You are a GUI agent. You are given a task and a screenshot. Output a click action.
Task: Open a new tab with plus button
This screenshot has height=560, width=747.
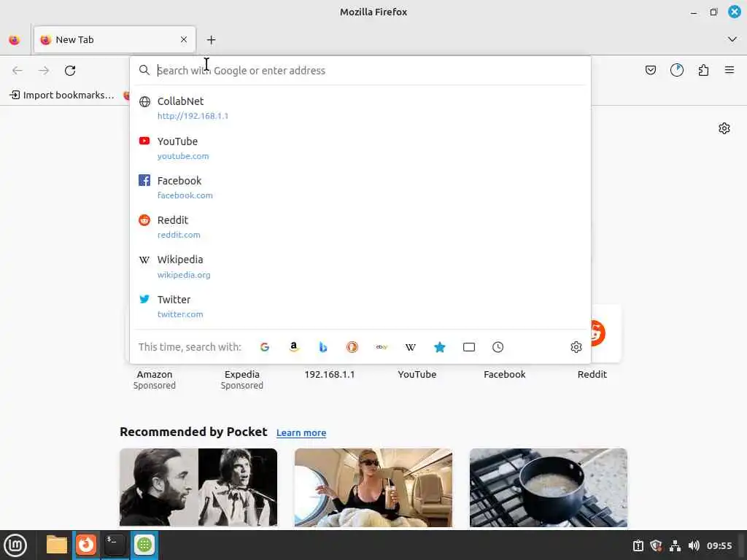[x=211, y=40]
